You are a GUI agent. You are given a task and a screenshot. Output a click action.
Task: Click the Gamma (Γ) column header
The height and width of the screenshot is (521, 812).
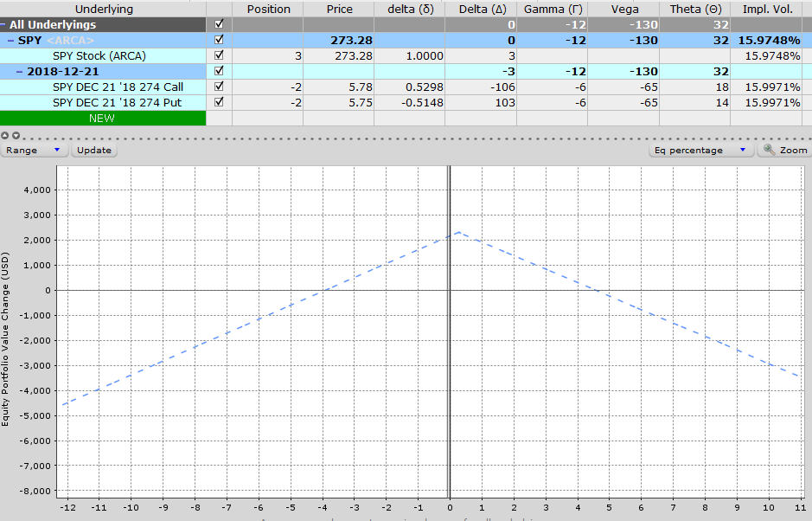(553, 9)
